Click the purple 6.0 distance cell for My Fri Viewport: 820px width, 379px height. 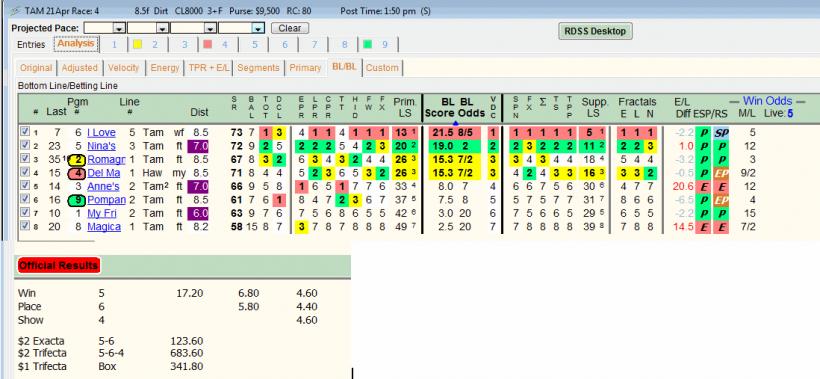pos(198,213)
